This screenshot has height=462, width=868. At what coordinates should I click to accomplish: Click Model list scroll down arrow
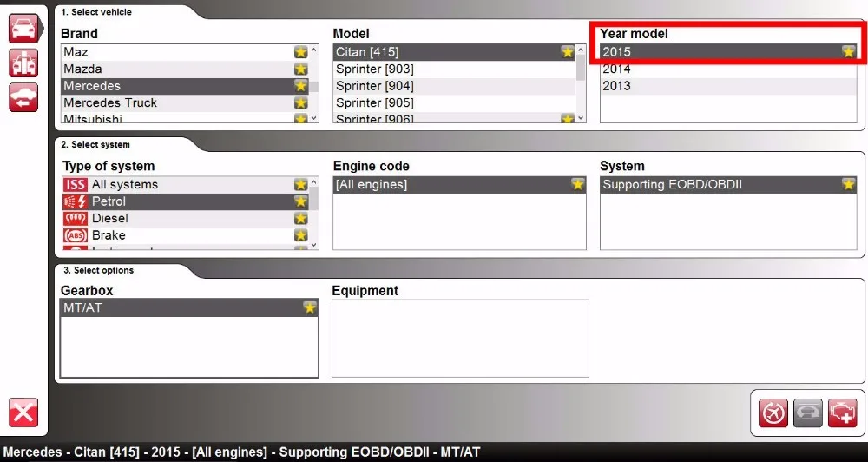click(581, 117)
